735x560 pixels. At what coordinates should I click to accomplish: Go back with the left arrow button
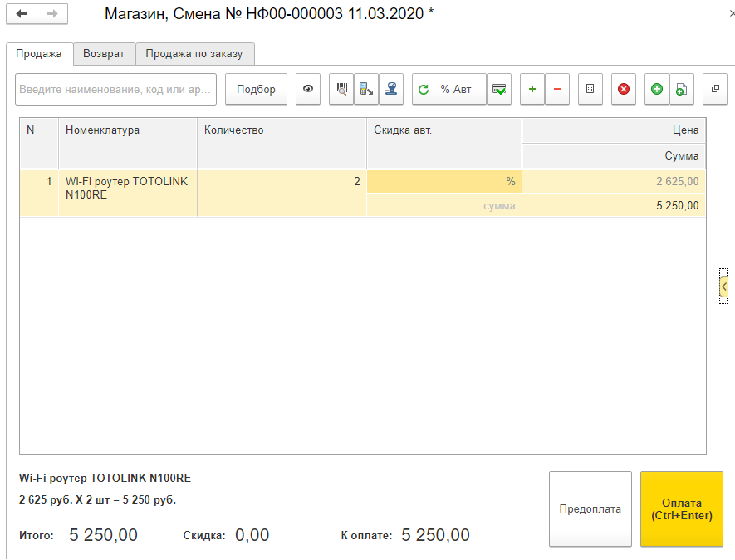tap(22, 13)
